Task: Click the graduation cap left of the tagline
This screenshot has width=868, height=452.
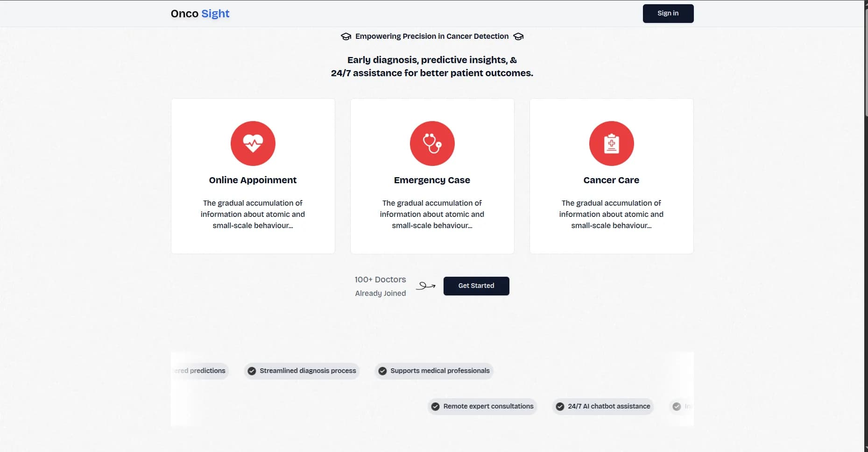Action: pyautogui.click(x=346, y=36)
